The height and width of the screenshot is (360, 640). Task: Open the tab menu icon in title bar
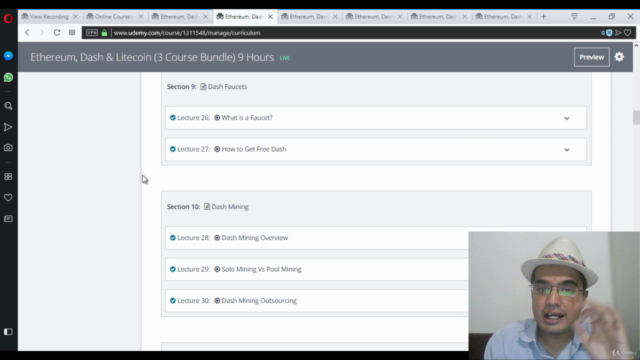[574, 16]
